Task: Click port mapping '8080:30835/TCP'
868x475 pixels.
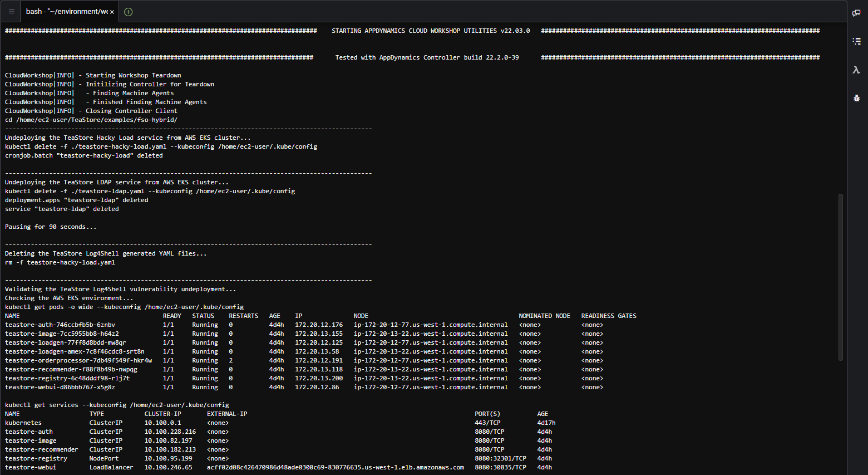Action: point(500,467)
